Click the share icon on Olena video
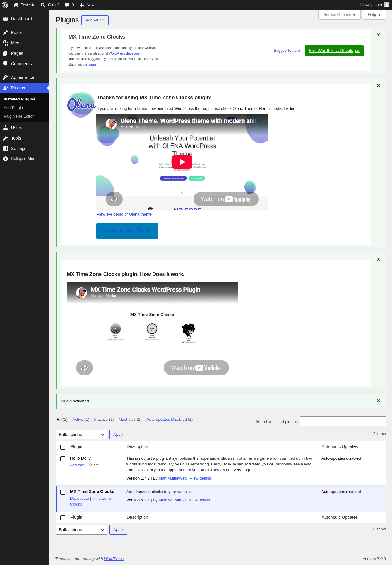The width and height of the screenshot is (392, 565). point(114,199)
